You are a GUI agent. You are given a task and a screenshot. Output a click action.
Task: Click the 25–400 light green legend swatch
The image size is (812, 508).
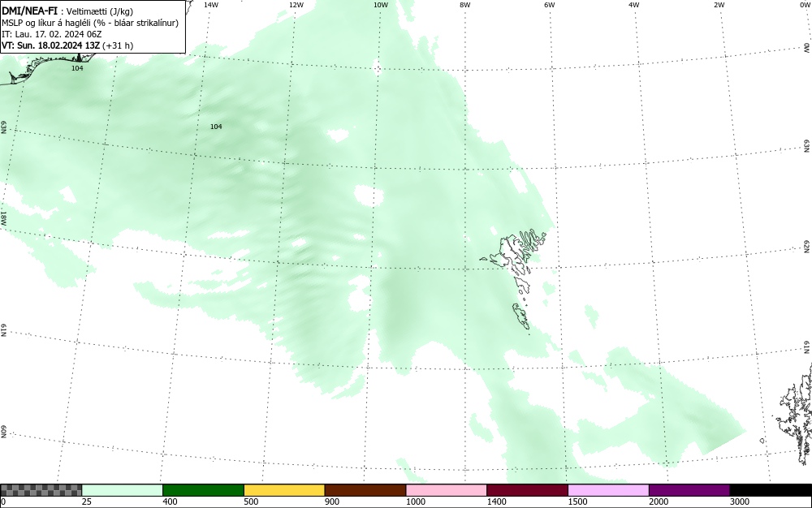[x=123, y=490]
